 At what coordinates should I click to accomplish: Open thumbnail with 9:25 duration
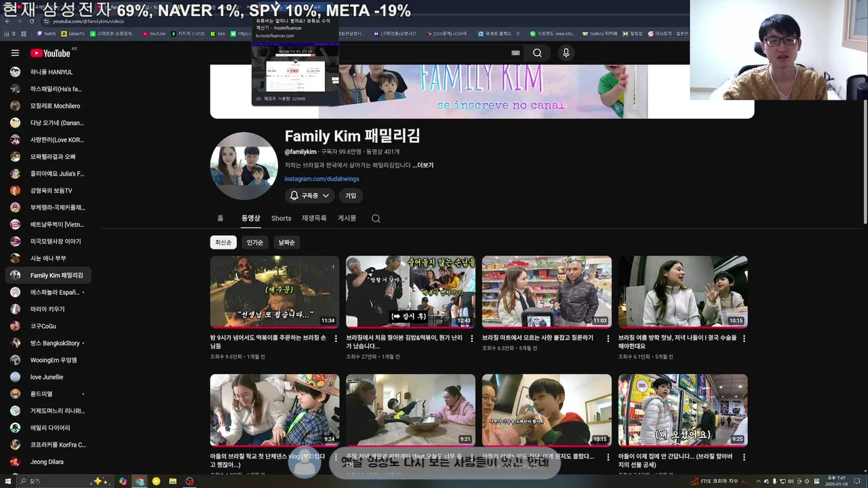pos(683,410)
